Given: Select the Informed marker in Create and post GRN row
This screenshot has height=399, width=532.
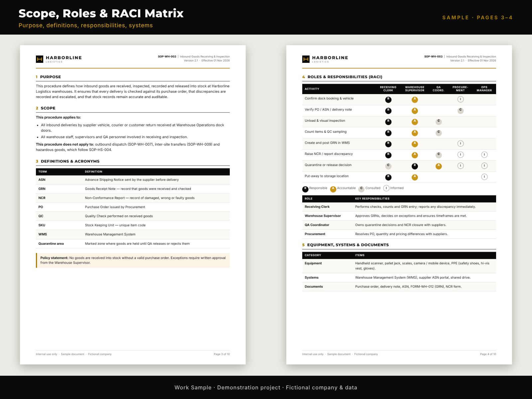Looking at the screenshot, I should tap(461, 144).
